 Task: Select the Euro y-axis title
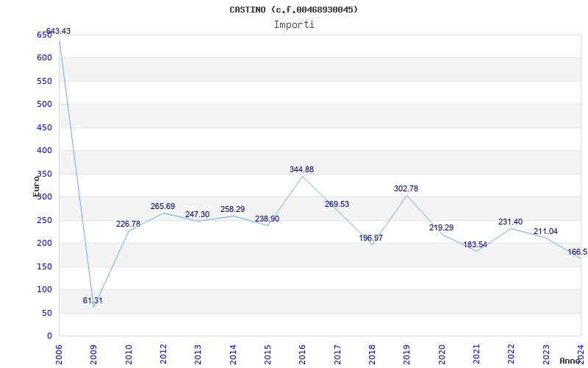tap(36, 186)
